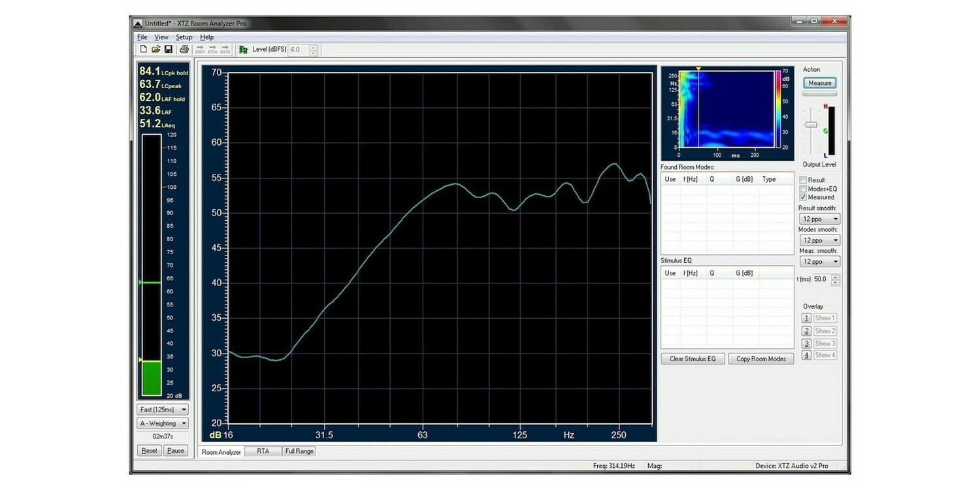Adjust the Output Level slider
Screen dimensions: 980x490
point(810,124)
